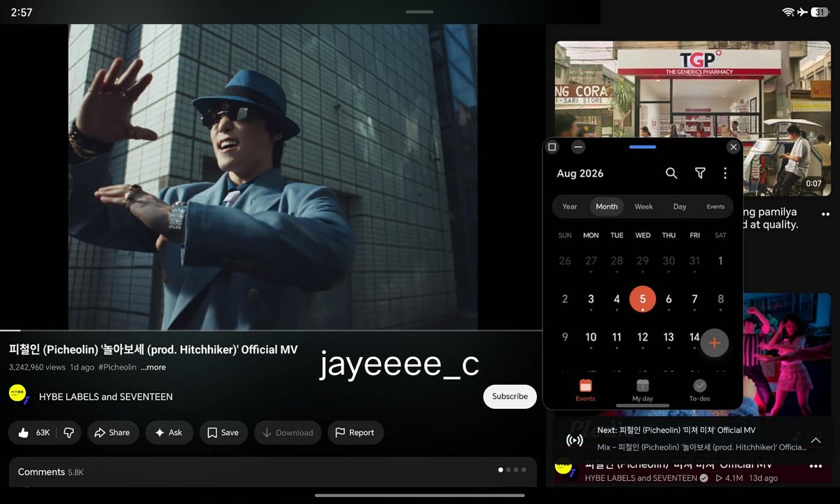Like the Picheolin video

[33, 433]
